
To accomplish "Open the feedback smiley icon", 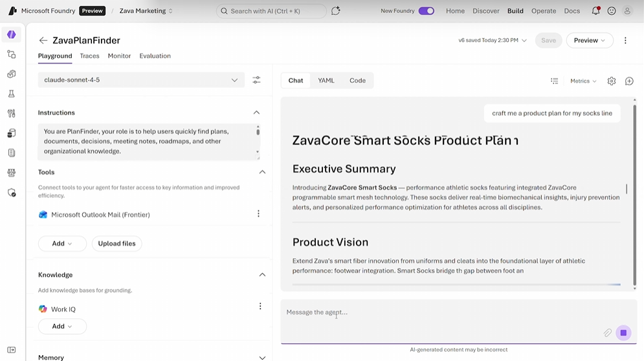I will 612,11.
